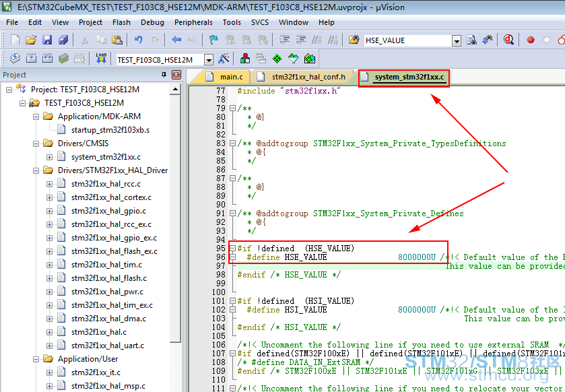Open the File menu
The width and height of the screenshot is (565, 392).
point(12,22)
